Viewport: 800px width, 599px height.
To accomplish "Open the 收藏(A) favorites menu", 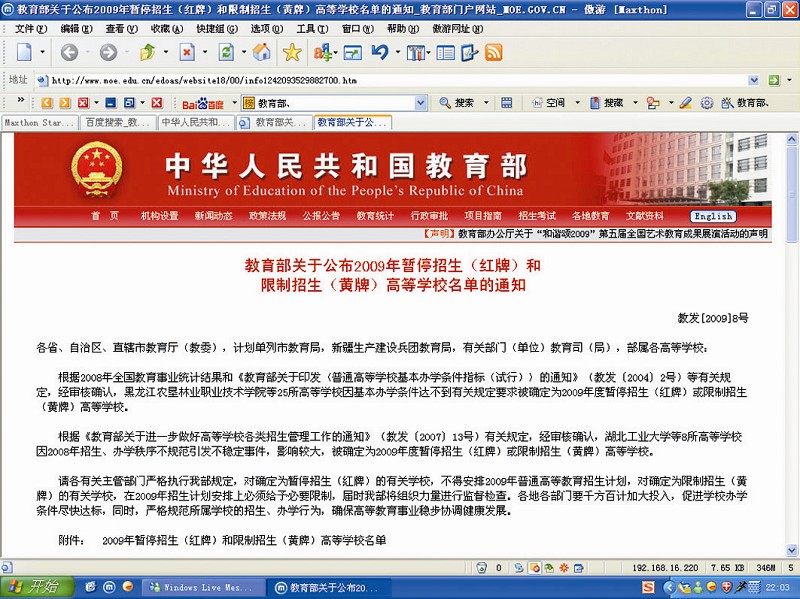I will (x=164, y=28).
